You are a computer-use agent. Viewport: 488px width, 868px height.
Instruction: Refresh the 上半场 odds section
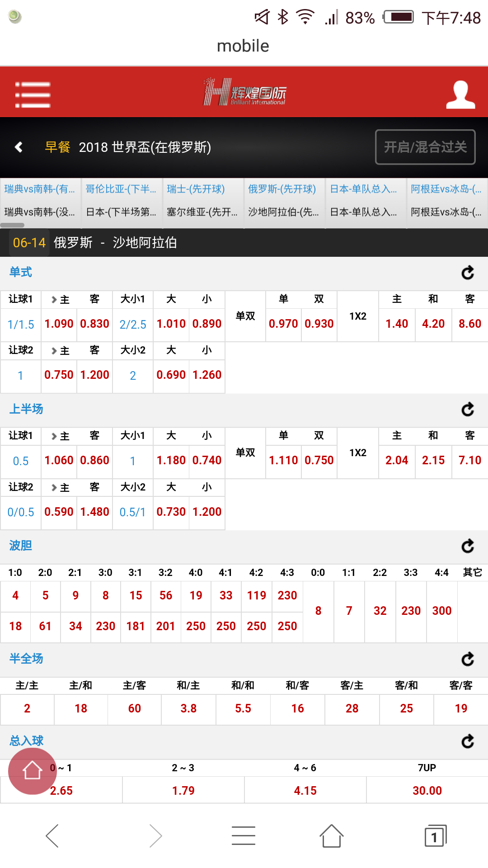468,409
